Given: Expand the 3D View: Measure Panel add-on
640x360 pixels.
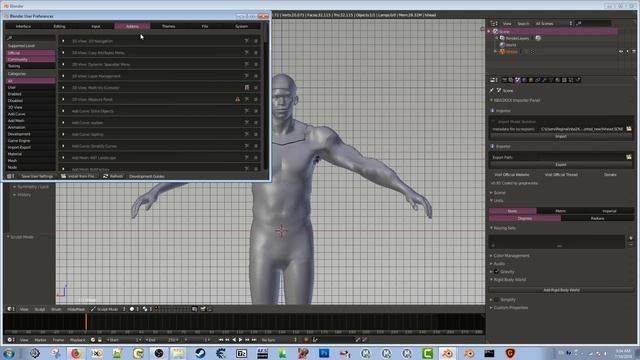Looking at the screenshot, I should coord(63,99).
